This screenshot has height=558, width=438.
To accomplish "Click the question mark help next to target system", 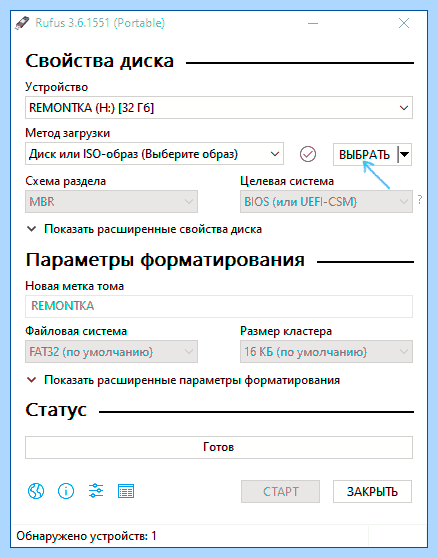I will (x=420, y=199).
